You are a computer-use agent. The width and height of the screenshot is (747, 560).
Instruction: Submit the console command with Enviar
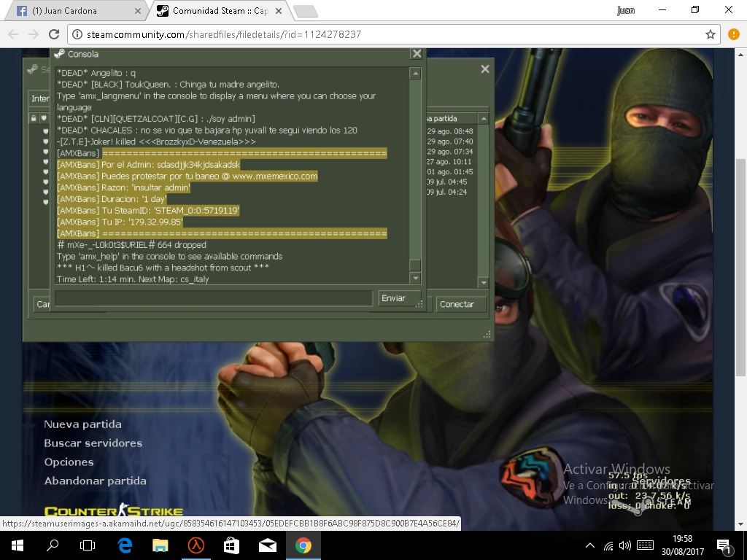click(x=399, y=298)
